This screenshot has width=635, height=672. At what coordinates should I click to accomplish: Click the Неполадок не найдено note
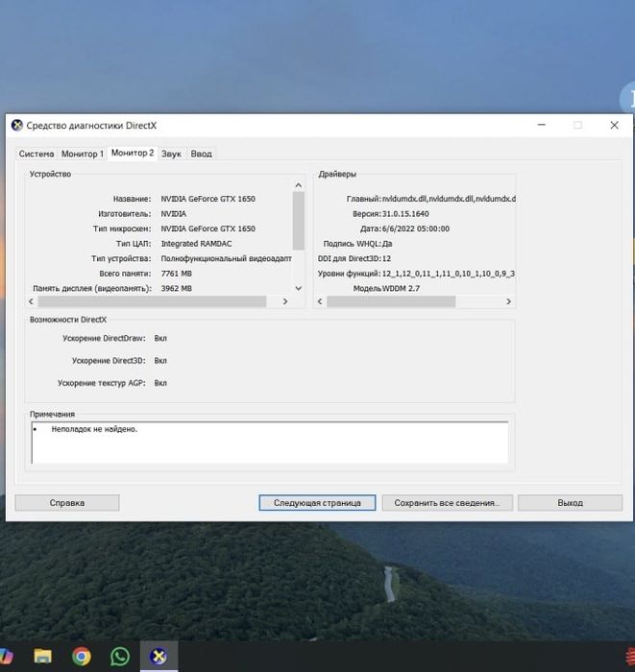94,429
